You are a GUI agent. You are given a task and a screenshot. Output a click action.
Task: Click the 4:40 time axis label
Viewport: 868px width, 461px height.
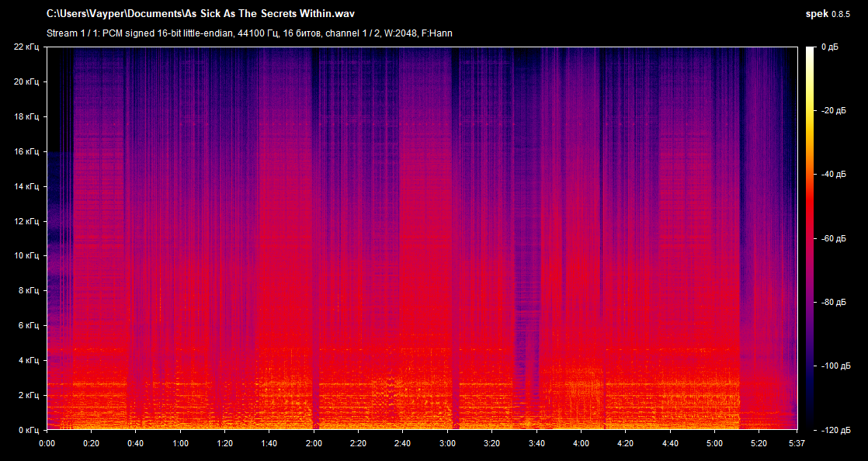tap(670, 444)
